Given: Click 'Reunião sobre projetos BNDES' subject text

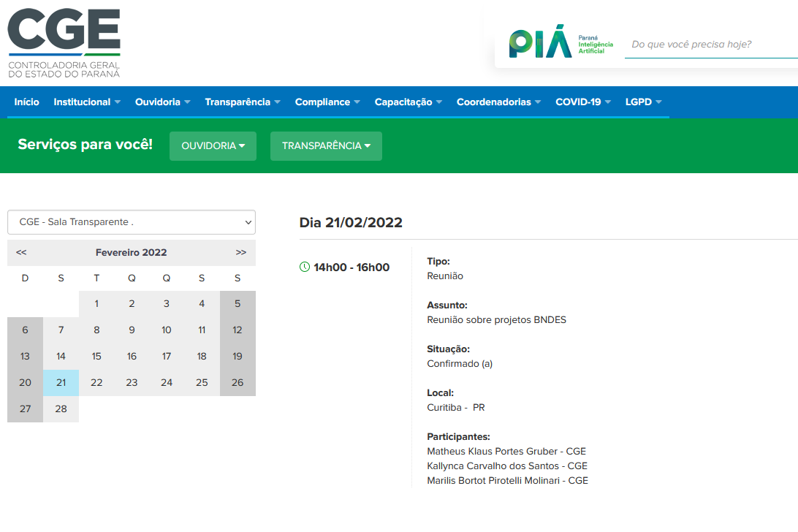Looking at the screenshot, I should pyautogui.click(x=496, y=319).
